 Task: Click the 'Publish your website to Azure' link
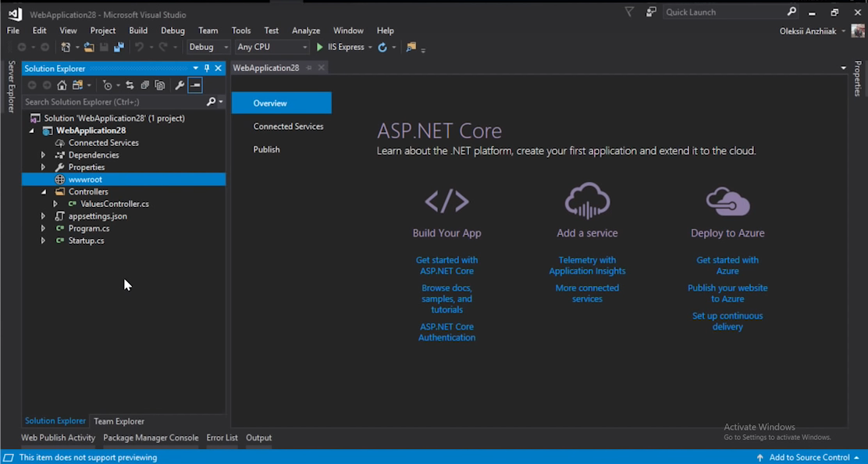pos(727,293)
